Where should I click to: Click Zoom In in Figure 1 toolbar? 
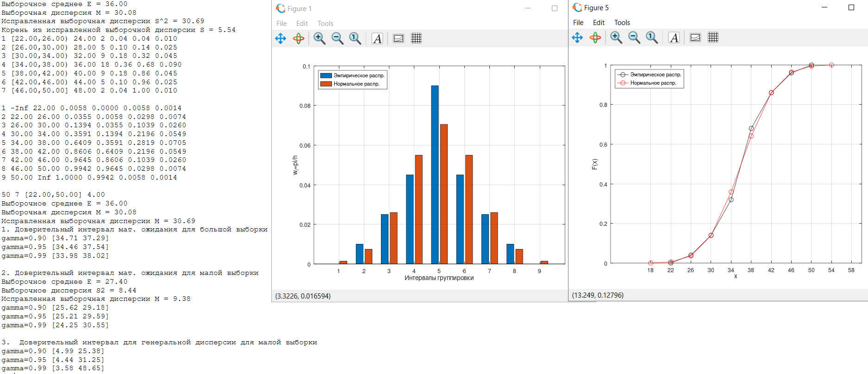(319, 38)
